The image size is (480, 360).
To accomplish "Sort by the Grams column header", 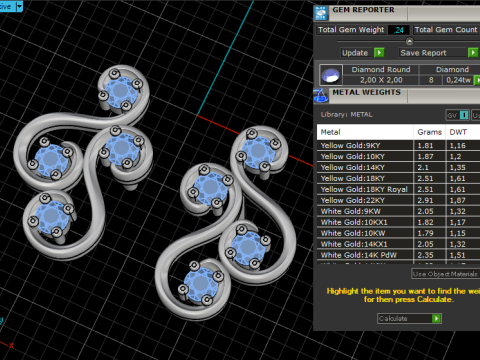I will click(x=429, y=132).
